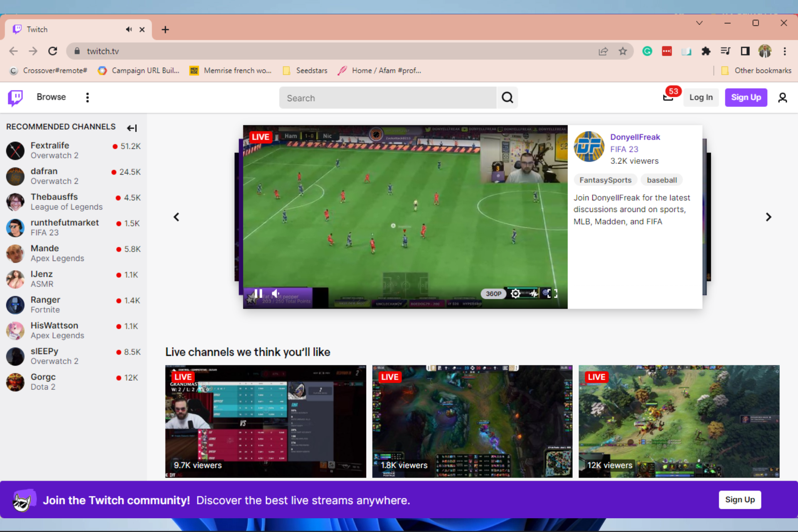
Task: Click the browser back arrow
Action: 13,51
